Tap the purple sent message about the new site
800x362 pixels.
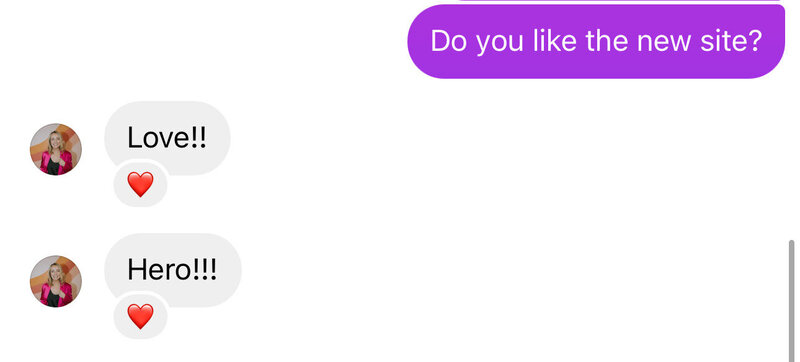tap(596, 41)
